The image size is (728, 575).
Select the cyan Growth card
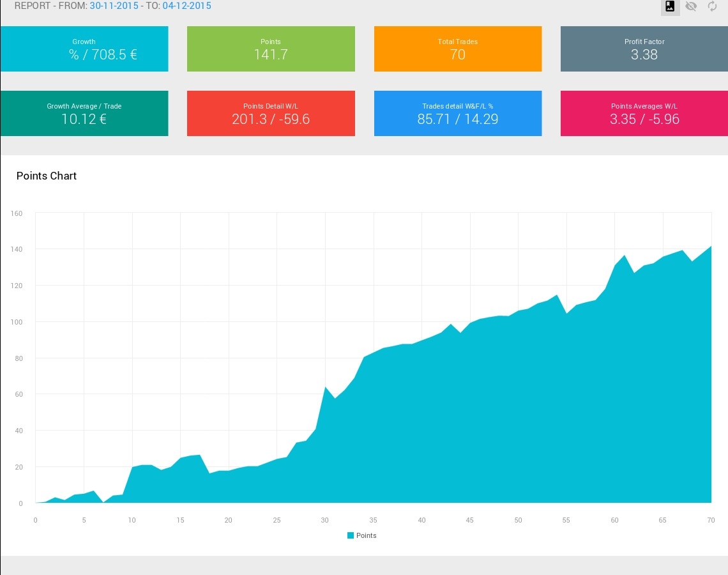84,49
